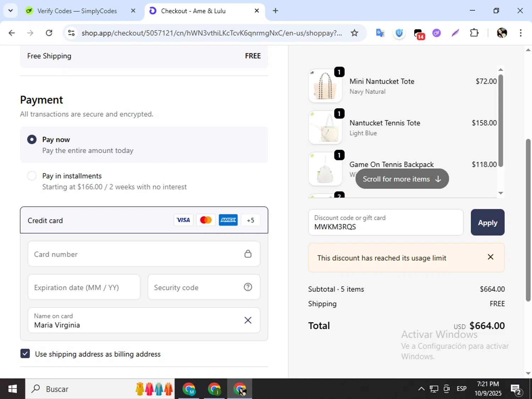The width and height of the screenshot is (532, 399).
Task: Open the Chrome profile avatar
Action: (502, 33)
